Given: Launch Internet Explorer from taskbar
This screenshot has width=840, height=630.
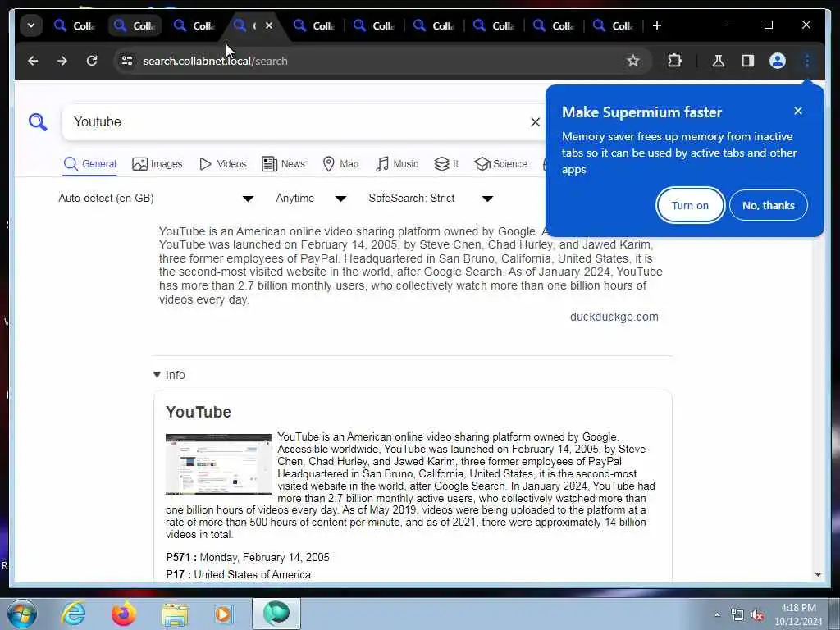Looking at the screenshot, I should click(73, 614).
